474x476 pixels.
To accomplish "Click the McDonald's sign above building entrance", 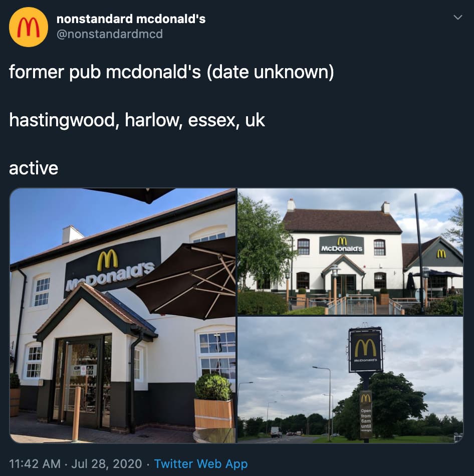I will pos(342,245).
